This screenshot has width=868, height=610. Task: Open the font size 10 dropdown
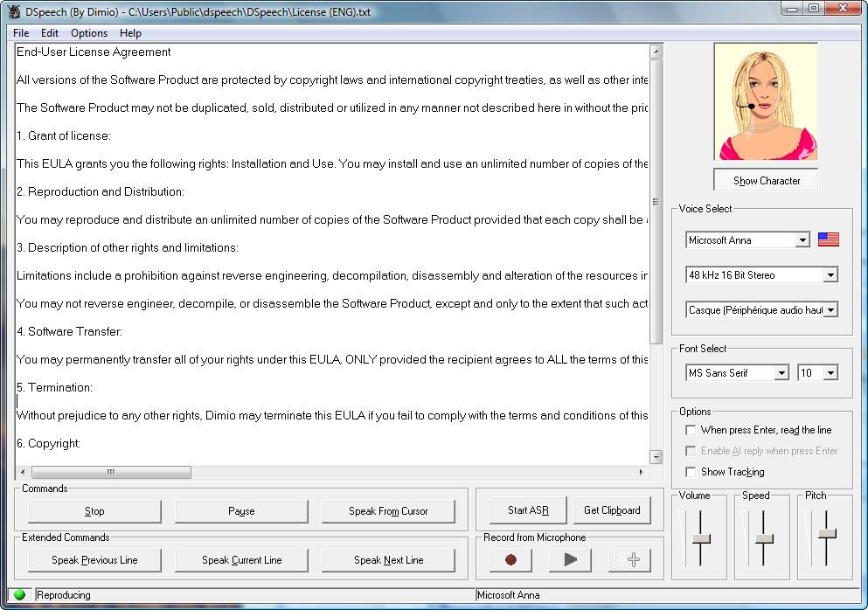830,373
